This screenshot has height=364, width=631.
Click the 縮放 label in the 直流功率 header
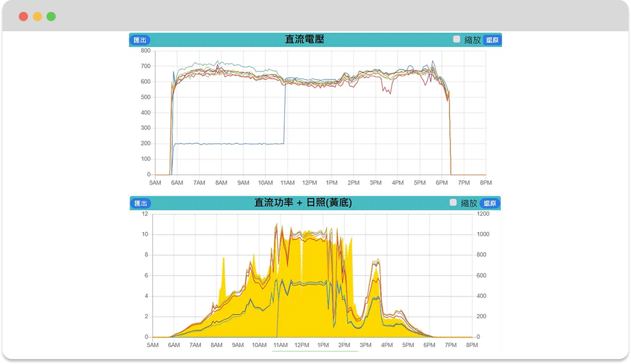469,203
